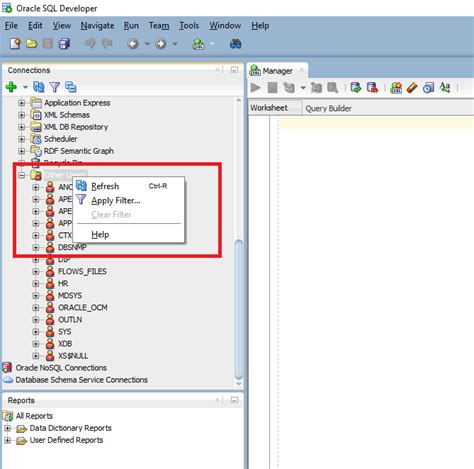
Task: Select the XS$NULL user
Action: pos(73,356)
